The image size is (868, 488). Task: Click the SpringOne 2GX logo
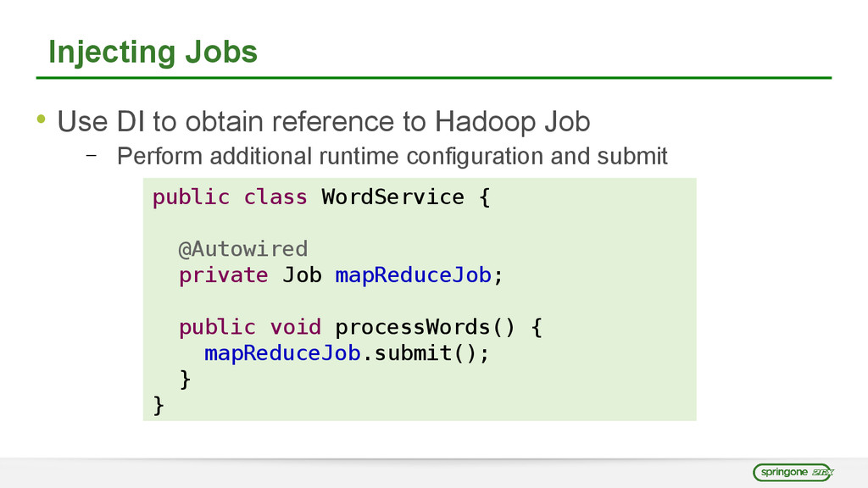click(x=793, y=472)
